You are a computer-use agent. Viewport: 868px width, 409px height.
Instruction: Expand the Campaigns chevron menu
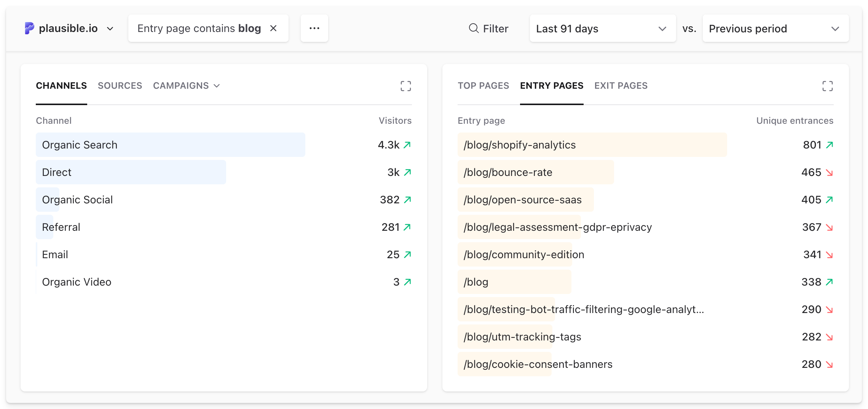click(217, 86)
